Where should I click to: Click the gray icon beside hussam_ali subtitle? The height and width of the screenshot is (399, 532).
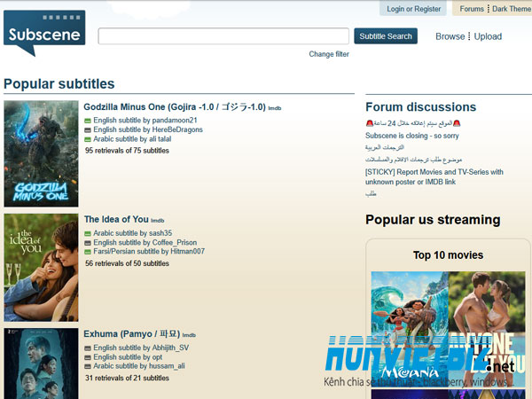(88, 366)
